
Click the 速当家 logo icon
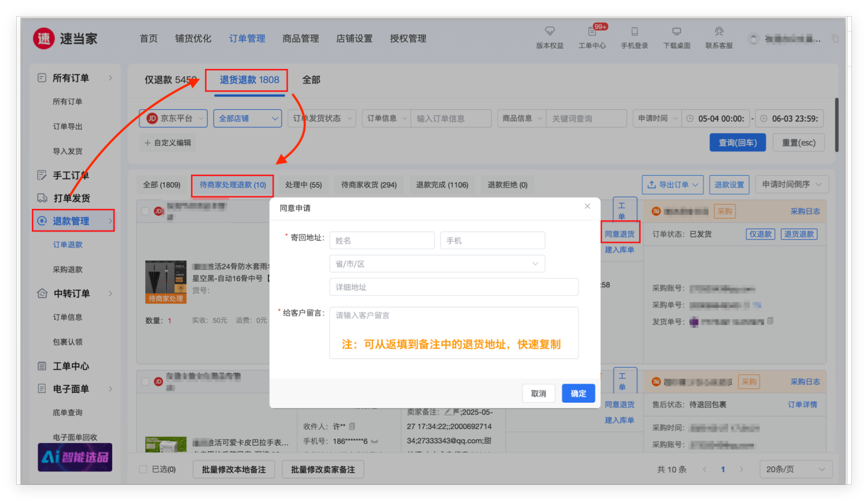click(x=44, y=39)
